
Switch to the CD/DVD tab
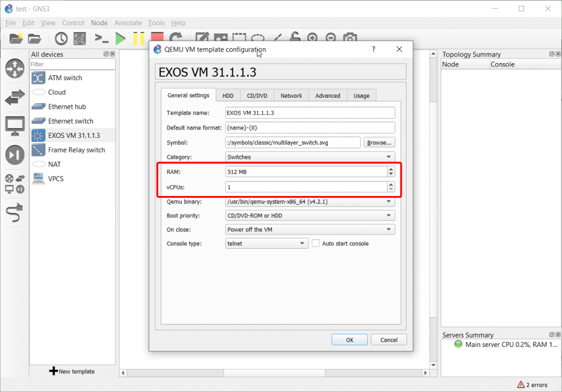coord(257,96)
